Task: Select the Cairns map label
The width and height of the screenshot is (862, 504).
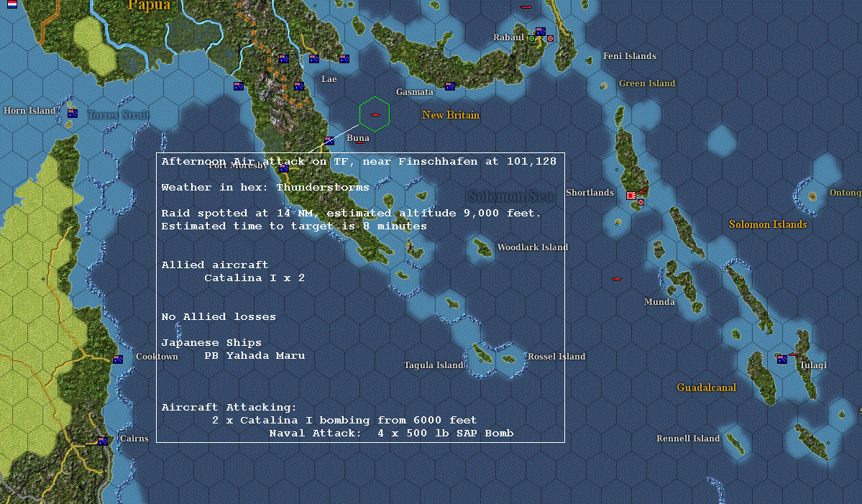Action: [x=134, y=438]
